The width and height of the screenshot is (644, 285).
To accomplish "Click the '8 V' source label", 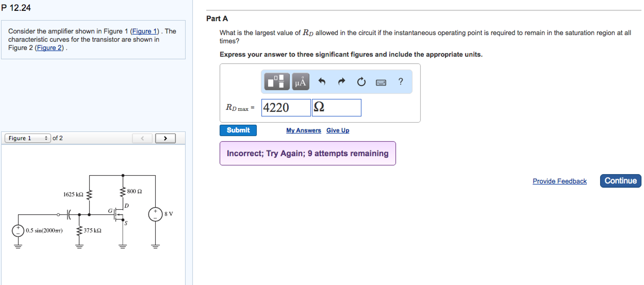I will coord(169,214).
